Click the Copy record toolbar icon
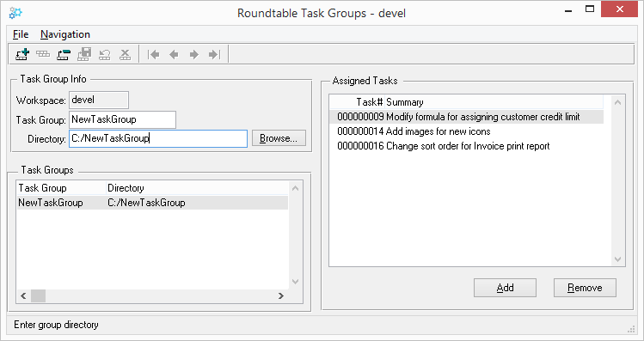644x341 pixels. coord(43,54)
